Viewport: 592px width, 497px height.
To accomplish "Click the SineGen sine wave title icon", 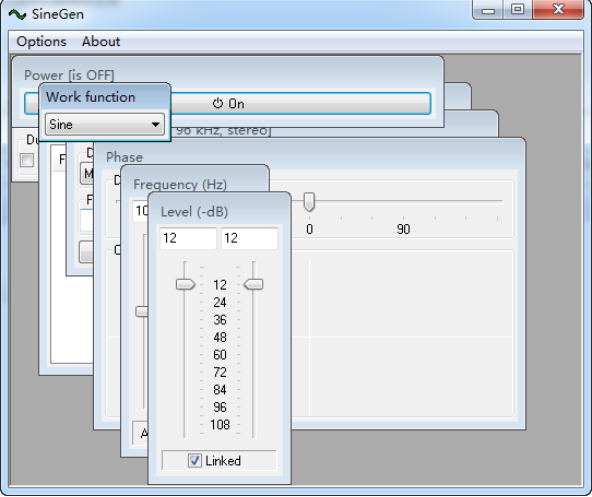I will 17,15.
